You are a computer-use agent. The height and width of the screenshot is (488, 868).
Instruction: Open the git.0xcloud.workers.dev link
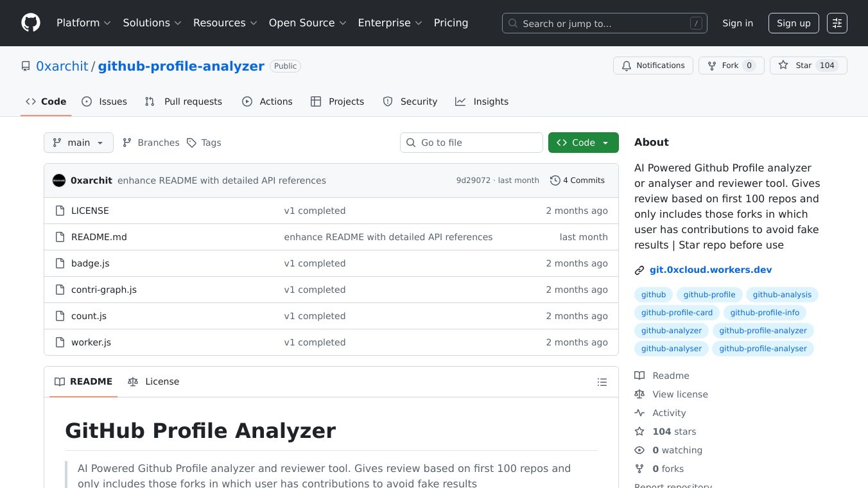710,270
